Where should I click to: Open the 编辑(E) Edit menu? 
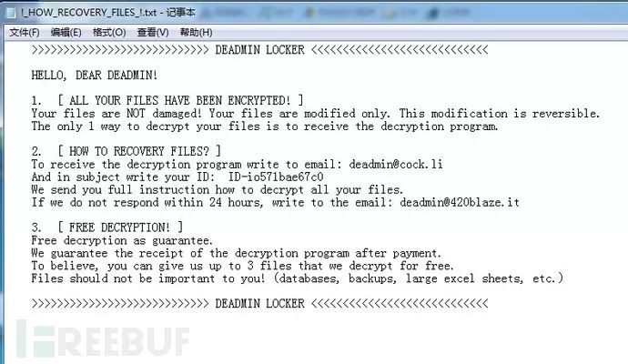(x=66, y=33)
